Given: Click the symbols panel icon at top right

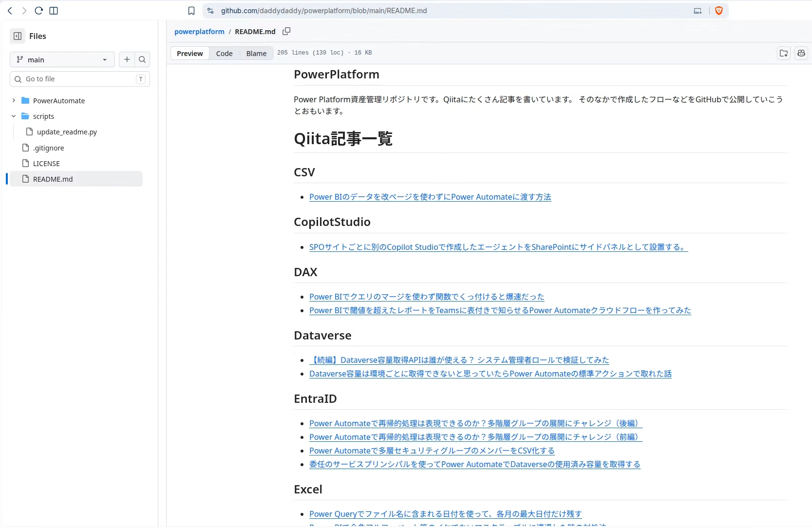Looking at the screenshot, I should coord(784,54).
